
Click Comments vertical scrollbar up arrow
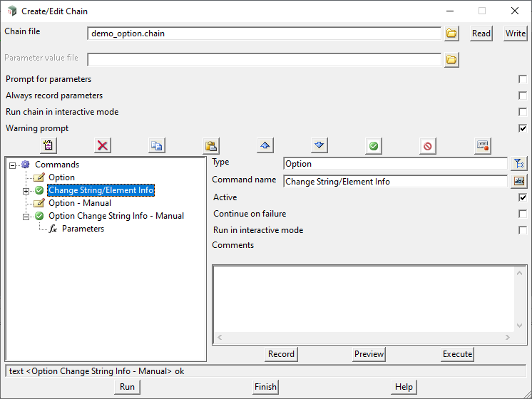[x=519, y=273]
